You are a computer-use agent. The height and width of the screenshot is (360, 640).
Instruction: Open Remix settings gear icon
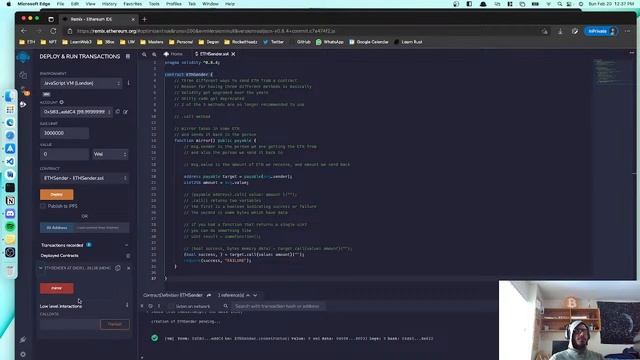point(23,354)
